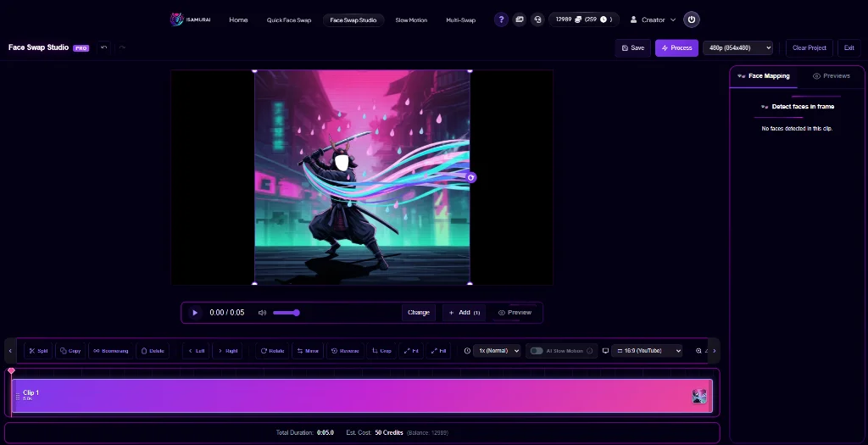
Task: Click the undo arrow icon
Action: click(x=103, y=47)
